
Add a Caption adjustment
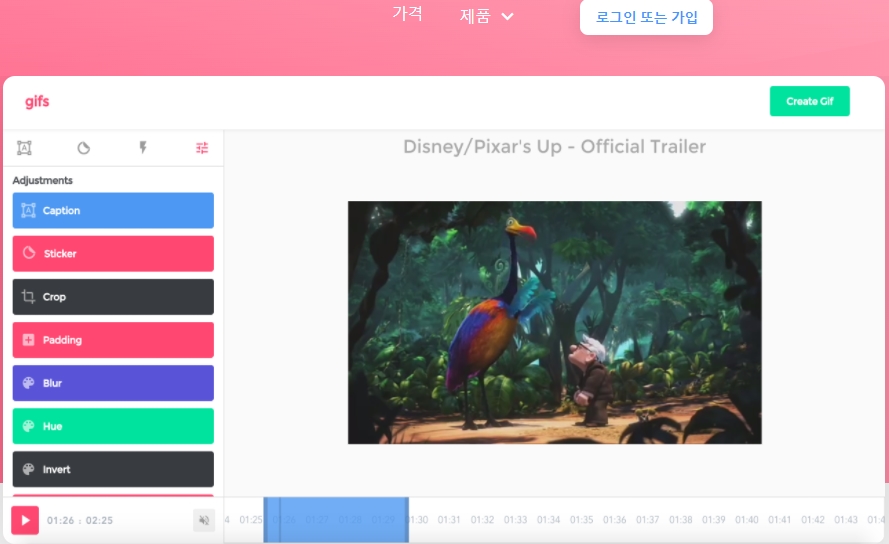pyautogui.click(x=113, y=210)
